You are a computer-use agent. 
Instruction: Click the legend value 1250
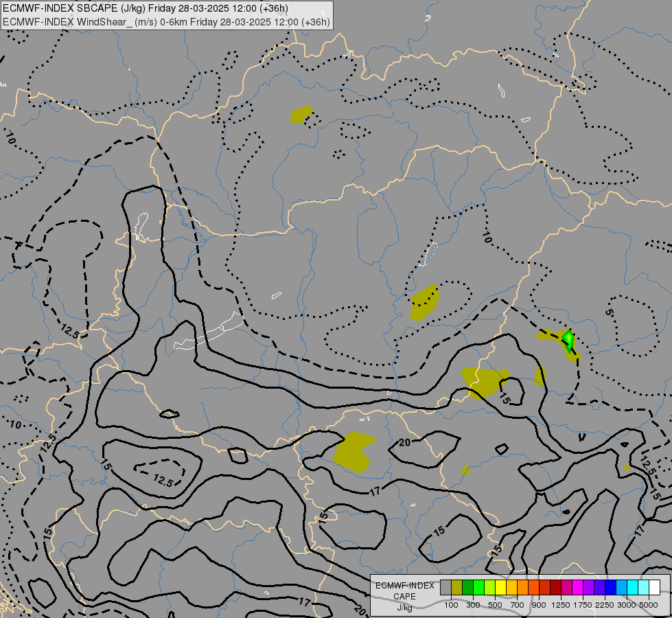coord(561,605)
